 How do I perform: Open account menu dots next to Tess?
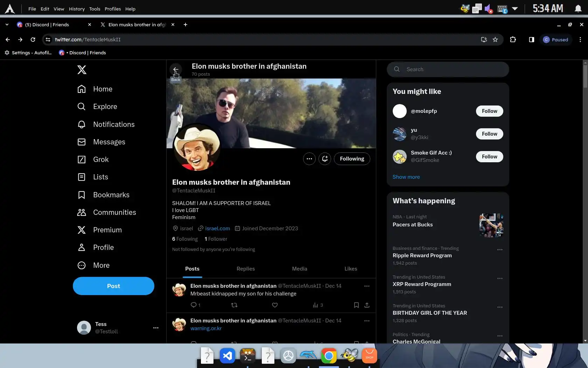point(156,328)
